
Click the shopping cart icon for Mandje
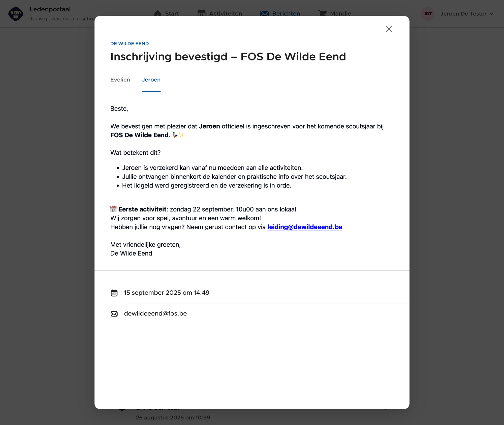[322, 13]
